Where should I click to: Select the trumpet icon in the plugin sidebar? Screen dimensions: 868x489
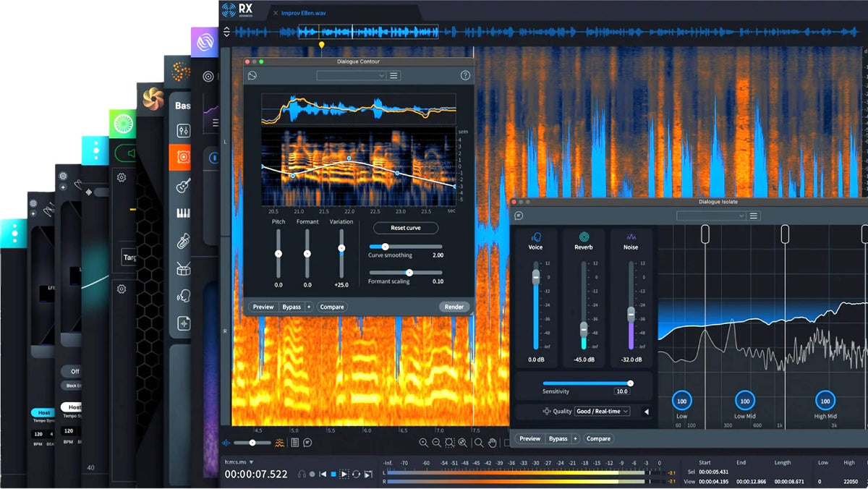(184, 241)
